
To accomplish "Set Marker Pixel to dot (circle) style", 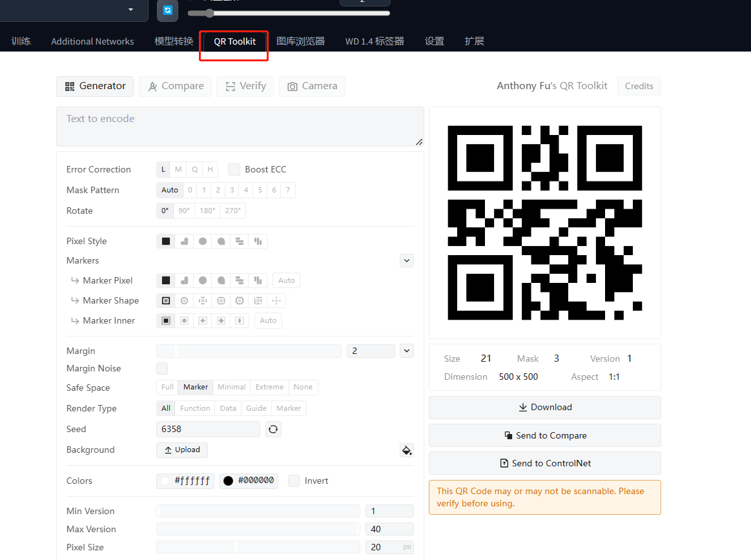I will point(203,280).
